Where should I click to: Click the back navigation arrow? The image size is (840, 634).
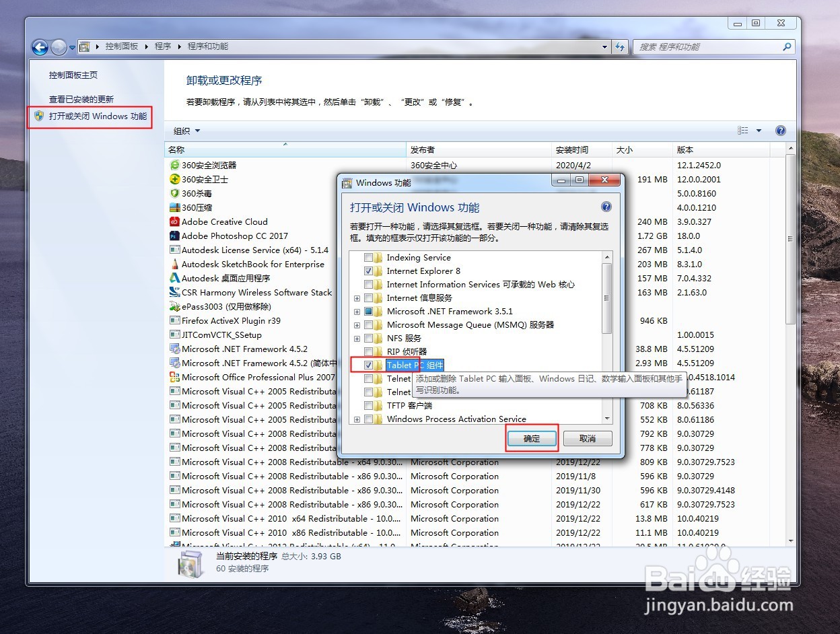coord(40,47)
